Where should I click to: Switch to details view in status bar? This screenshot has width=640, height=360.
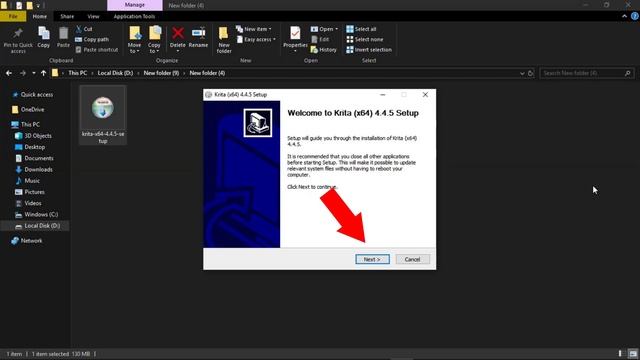pos(620,354)
